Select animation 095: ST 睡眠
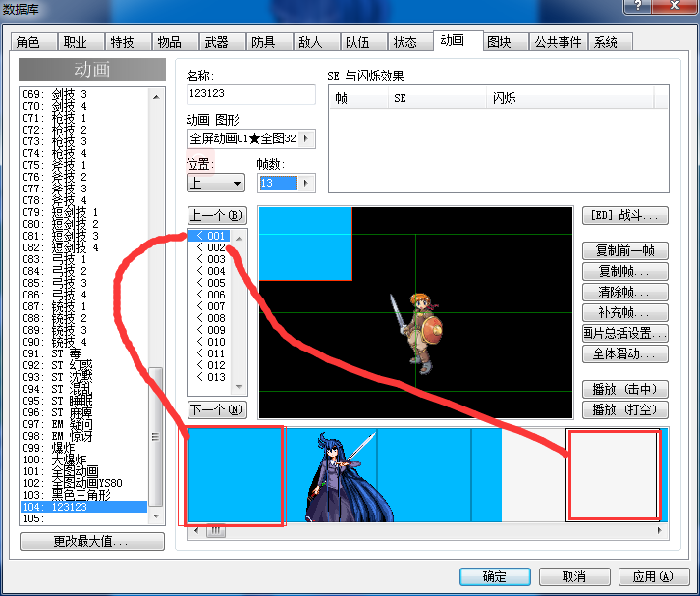700x596 pixels. click(83, 401)
